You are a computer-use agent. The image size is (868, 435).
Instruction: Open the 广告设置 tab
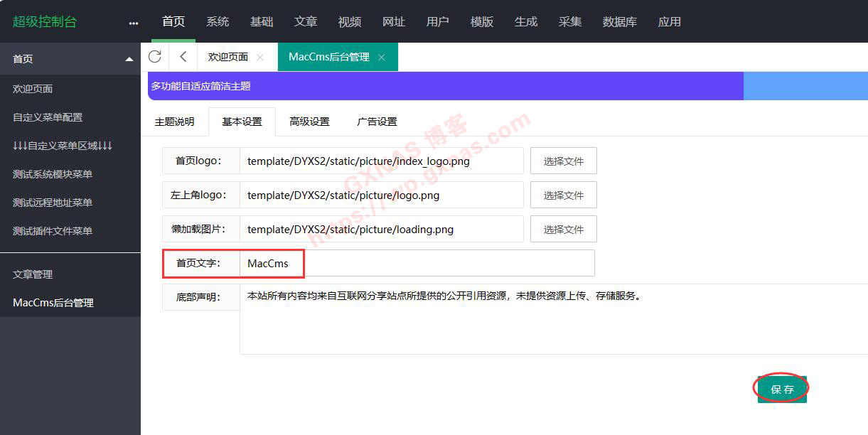(377, 122)
